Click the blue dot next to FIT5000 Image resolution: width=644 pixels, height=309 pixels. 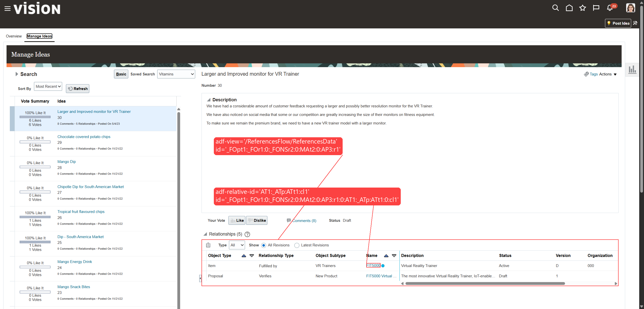pyautogui.click(x=383, y=266)
